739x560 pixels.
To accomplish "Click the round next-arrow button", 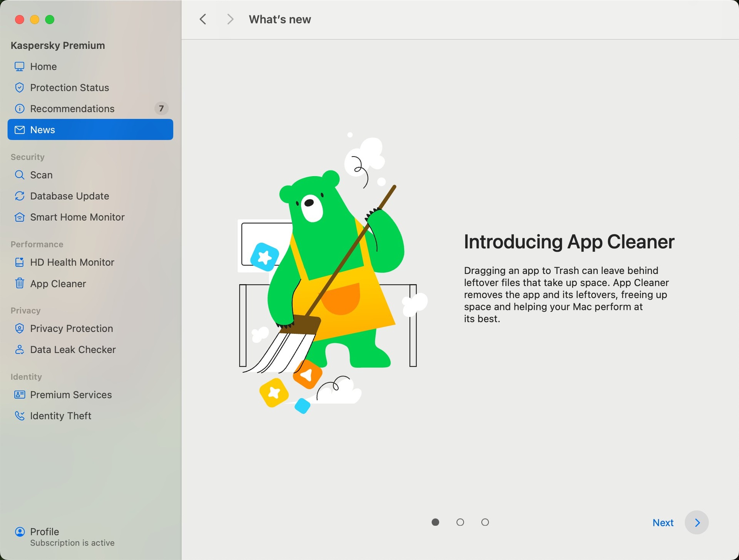I will click(697, 523).
